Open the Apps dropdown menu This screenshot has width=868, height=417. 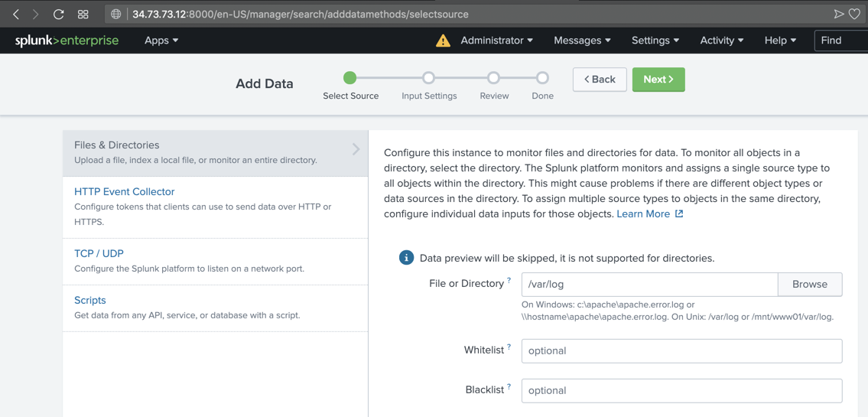coord(161,41)
